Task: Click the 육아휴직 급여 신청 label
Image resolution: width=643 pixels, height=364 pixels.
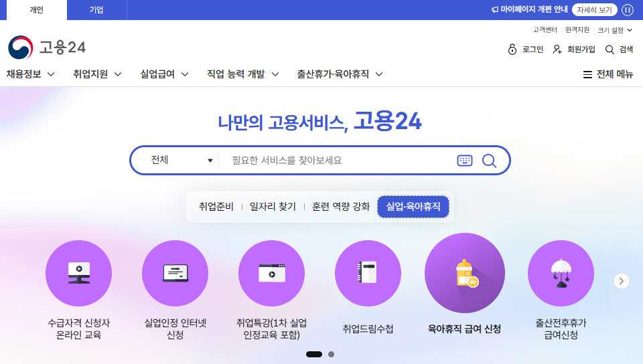Action: tap(465, 329)
